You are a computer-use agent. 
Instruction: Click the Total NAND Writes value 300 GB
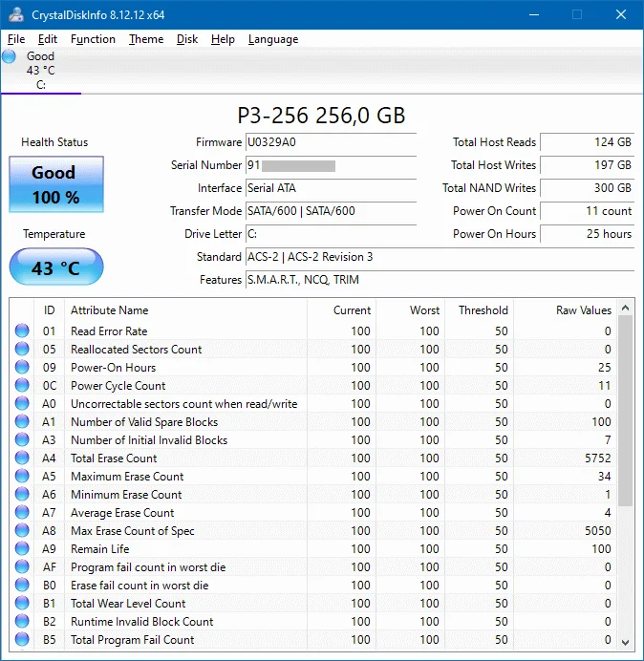(x=587, y=188)
